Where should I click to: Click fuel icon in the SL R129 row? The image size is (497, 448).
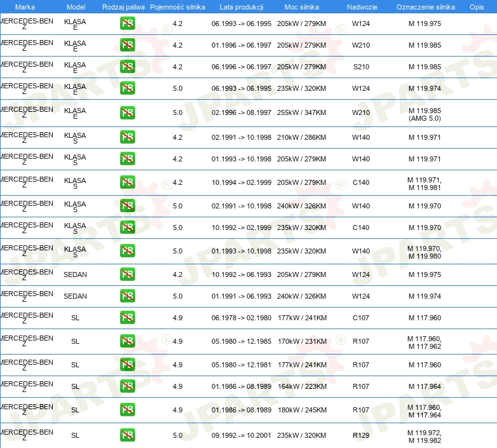click(x=127, y=435)
